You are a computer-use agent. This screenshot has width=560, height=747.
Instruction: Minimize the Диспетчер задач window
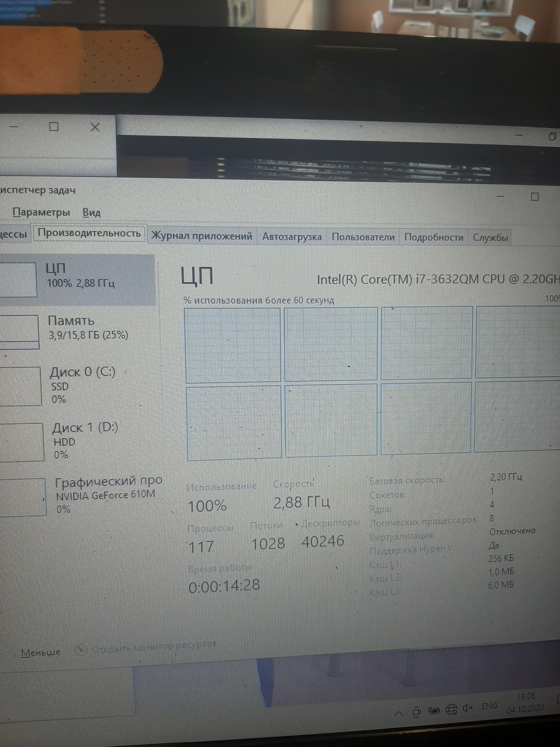pyautogui.click(x=501, y=197)
